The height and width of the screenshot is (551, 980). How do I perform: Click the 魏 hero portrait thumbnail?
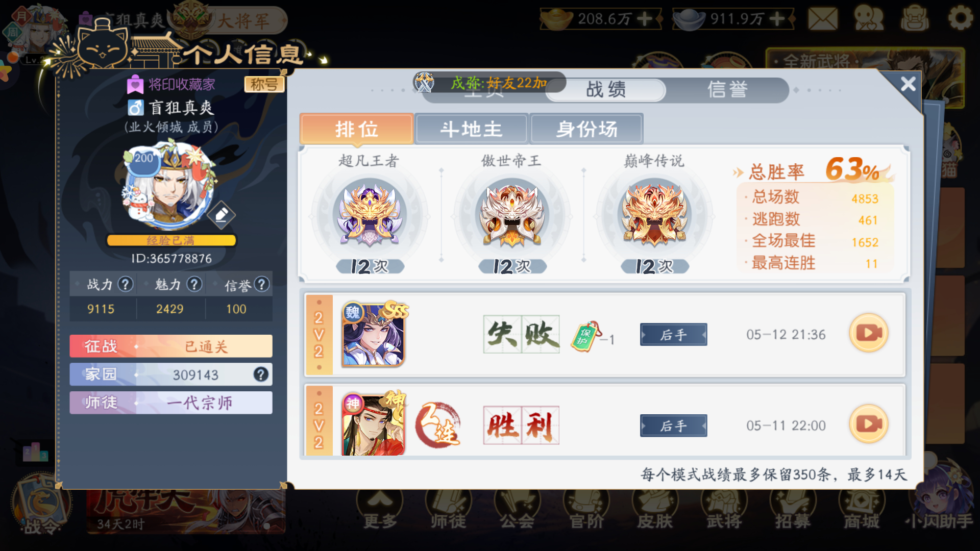click(x=373, y=335)
